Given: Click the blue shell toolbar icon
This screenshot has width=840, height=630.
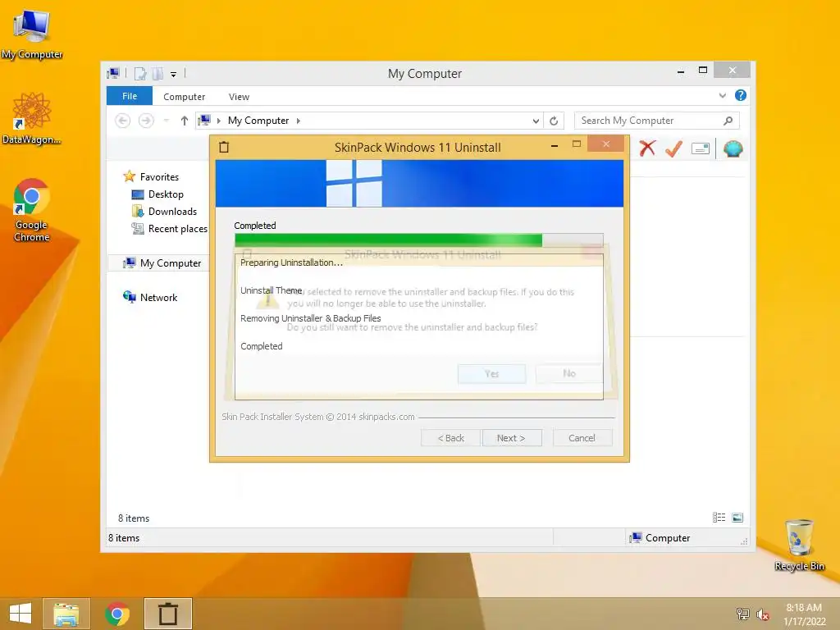Looking at the screenshot, I should [x=733, y=148].
